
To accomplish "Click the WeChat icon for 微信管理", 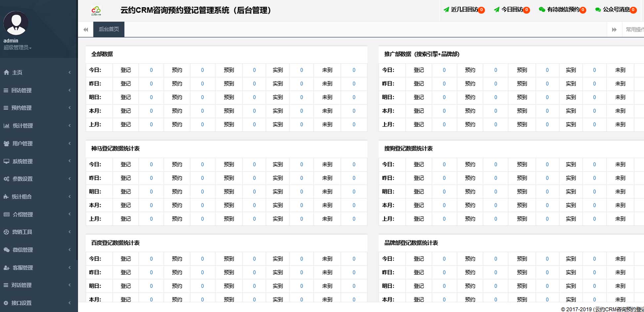I will click(6, 250).
